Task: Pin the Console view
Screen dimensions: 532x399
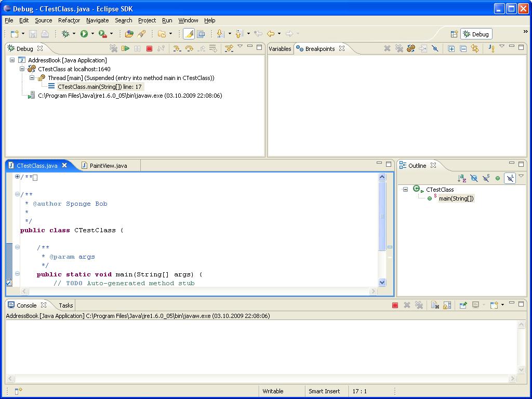Action: [463, 305]
